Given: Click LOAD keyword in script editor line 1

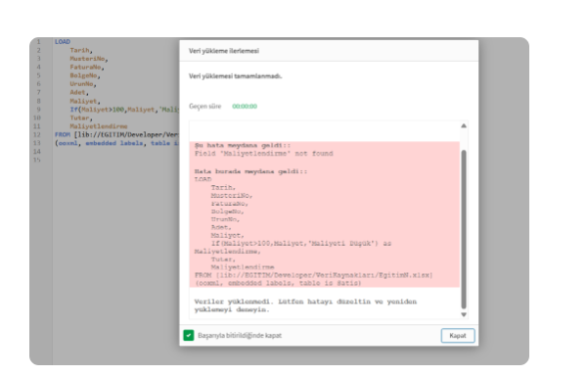Looking at the screenshot, I should tap(63, 42).
